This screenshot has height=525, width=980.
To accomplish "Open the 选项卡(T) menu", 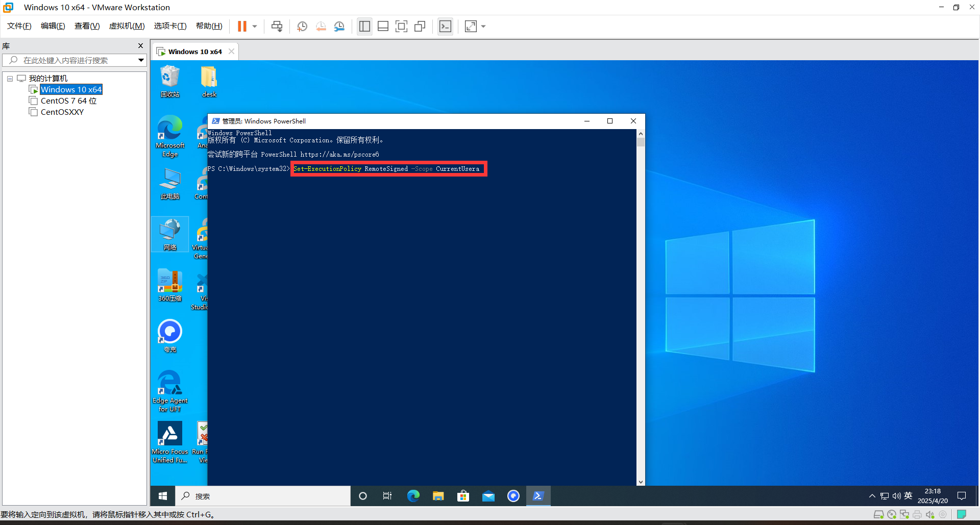I will [170, 26].
